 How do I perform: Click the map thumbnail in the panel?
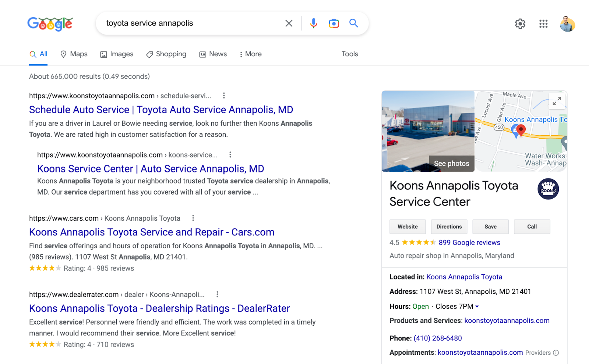point(521,131)
